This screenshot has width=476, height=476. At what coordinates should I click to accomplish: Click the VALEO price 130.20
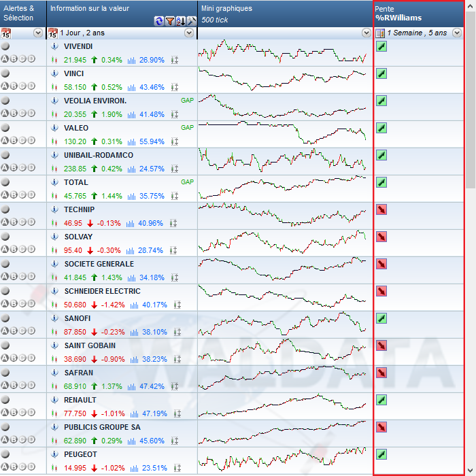pyautogui.click(x=75, y=141)
